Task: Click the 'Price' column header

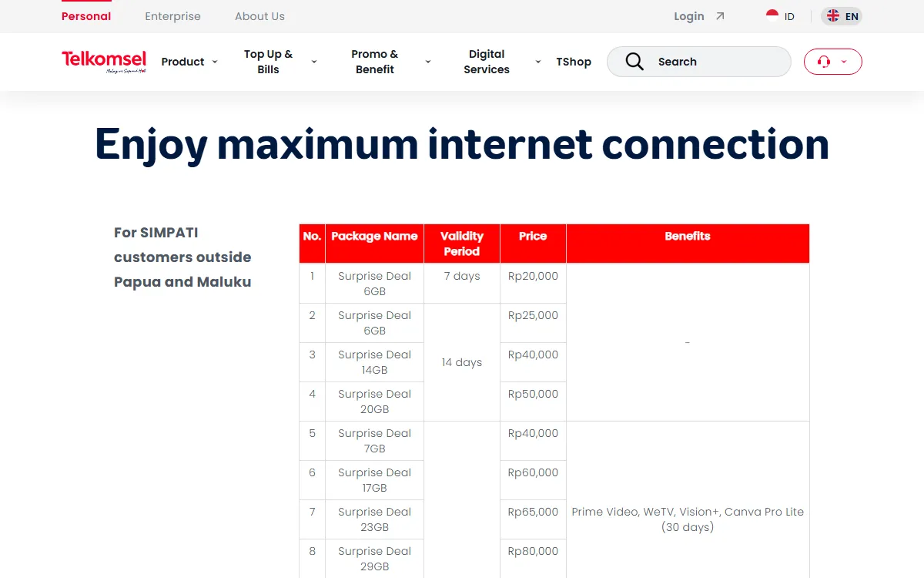Action: 533,244
